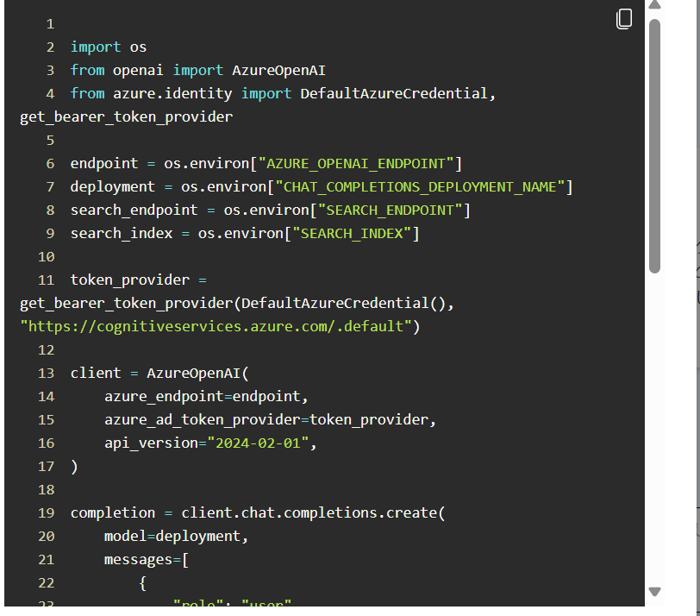Click the string "SEARCH_INDEX"
Image resolution: width=700 pixels, height=616 pixels.
(352, 233)
